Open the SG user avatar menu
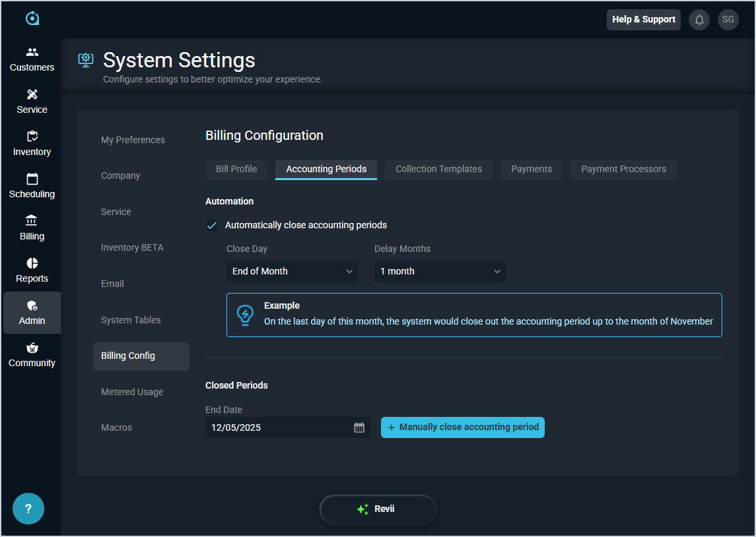Image resolution: width=756 pixels, height=537 pixels. tap(728, 20)
